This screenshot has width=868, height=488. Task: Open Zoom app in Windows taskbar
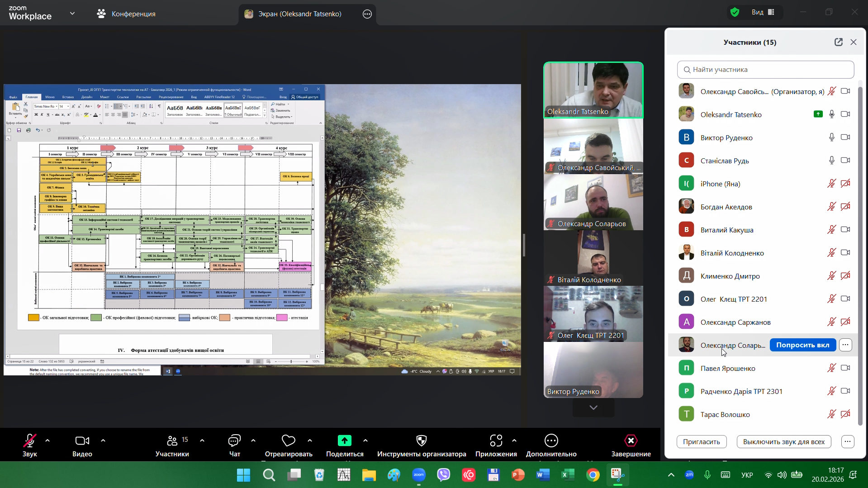(419, 475)
